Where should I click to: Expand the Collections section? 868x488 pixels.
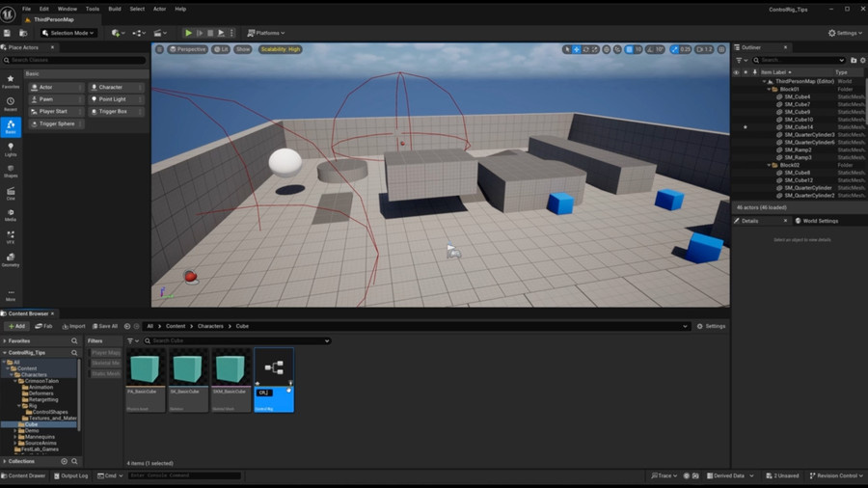(x=5, y=461)
